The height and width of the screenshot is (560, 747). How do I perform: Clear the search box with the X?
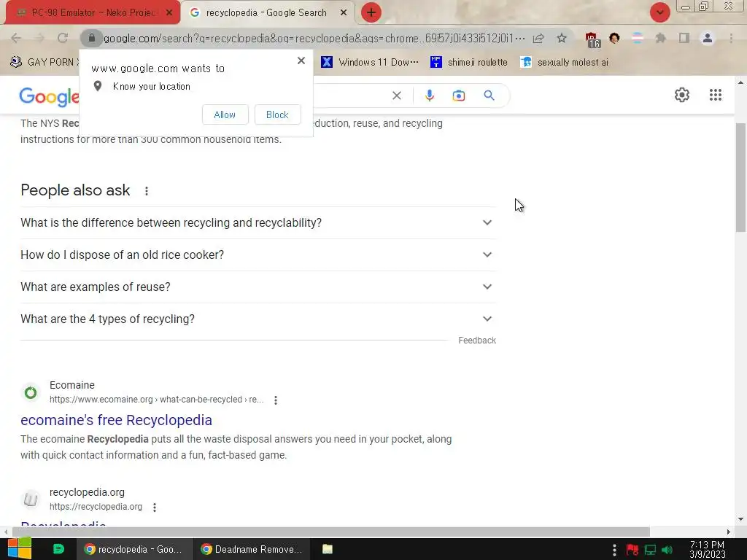(396, 96)
